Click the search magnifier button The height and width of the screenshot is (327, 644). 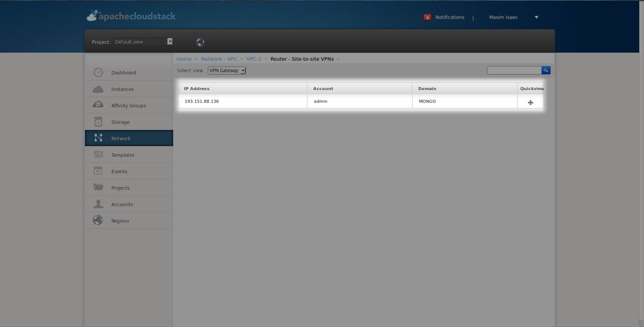coord(546,70)
